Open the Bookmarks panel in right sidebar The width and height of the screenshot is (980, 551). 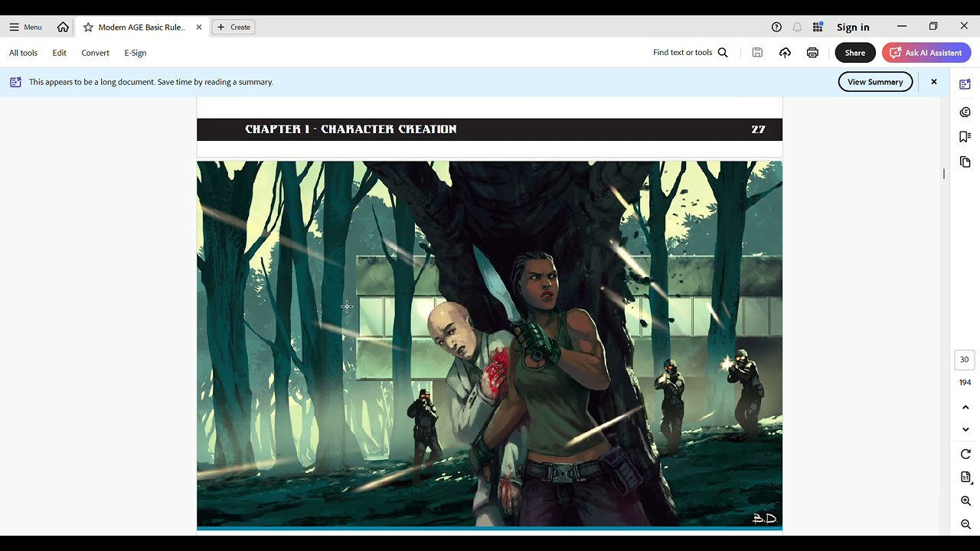click(x=965, y=137)
